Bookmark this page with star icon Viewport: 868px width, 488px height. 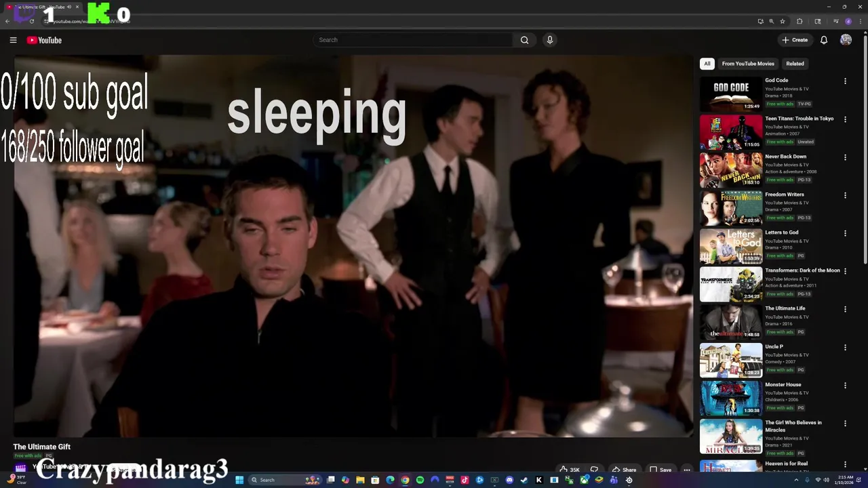coord(783,21)
